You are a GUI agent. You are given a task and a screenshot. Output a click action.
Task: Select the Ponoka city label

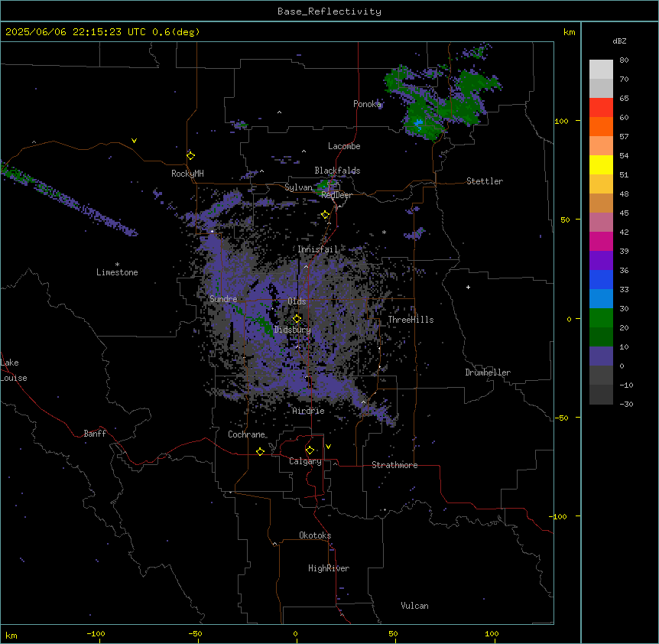pos(367,104)
